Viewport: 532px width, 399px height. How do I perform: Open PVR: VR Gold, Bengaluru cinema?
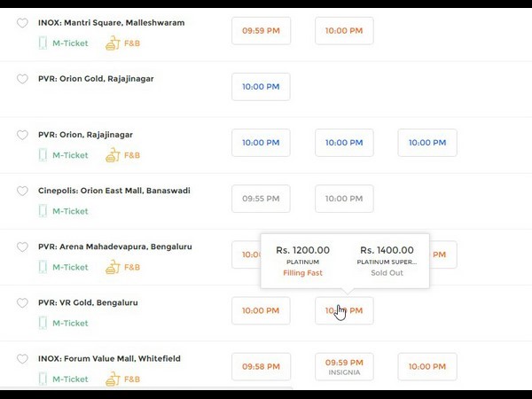pos(88,302)
